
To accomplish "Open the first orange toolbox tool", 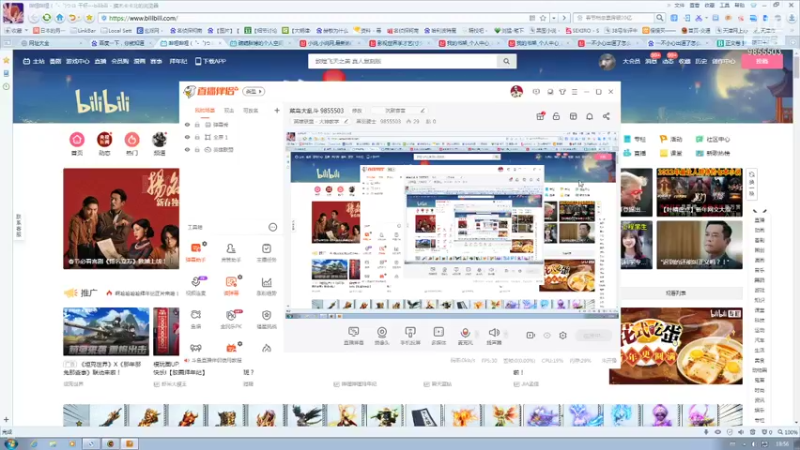I will [x=196, y=252].
